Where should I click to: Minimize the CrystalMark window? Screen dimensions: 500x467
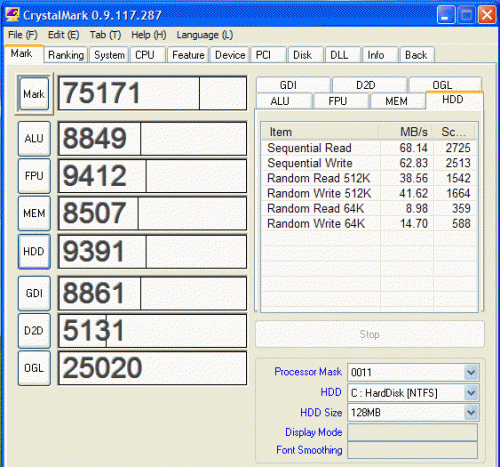[x=446, y=15]
